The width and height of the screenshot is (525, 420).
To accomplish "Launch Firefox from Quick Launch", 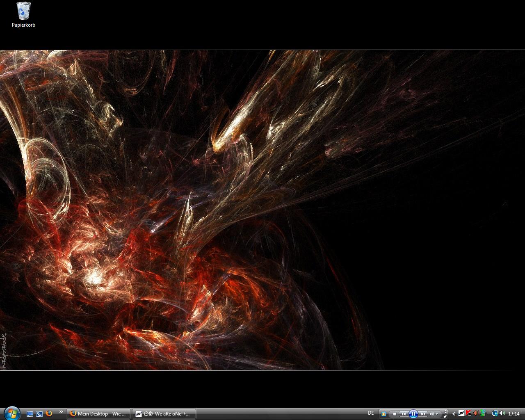I will coord(49,414).
